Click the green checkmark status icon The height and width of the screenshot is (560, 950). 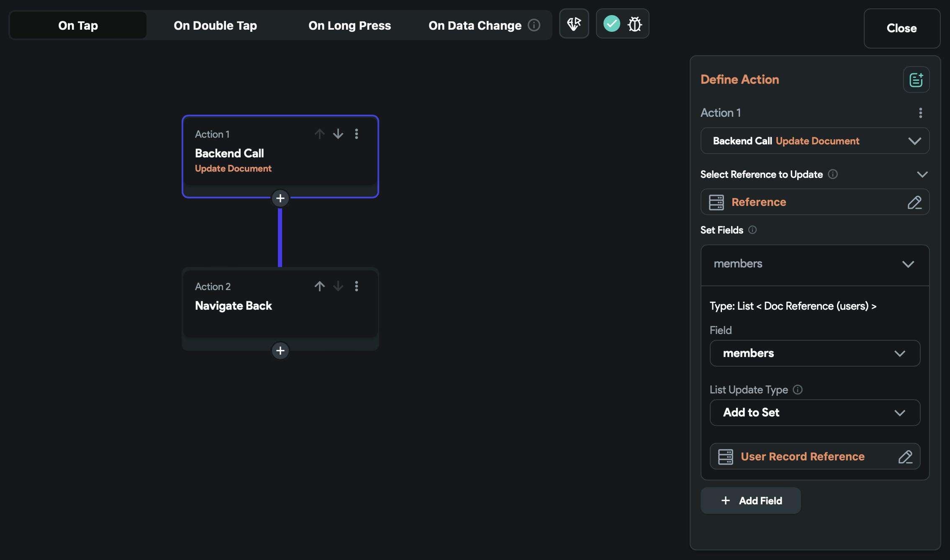tap(611, 23)
